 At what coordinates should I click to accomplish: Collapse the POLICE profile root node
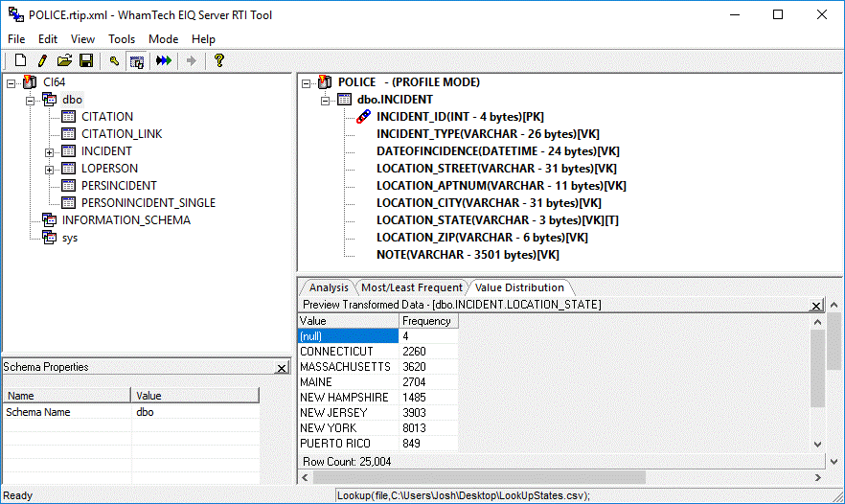[x=307, y=83]
